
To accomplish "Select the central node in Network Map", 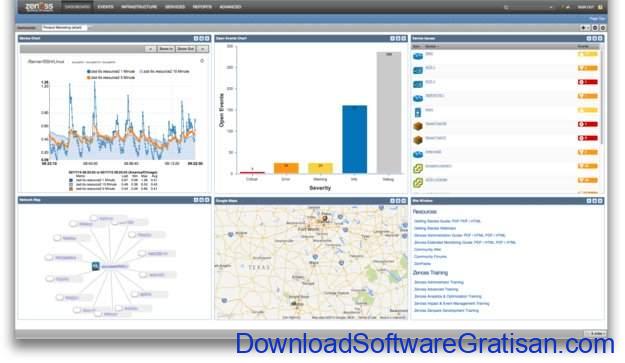I will (x=96, y=266).
